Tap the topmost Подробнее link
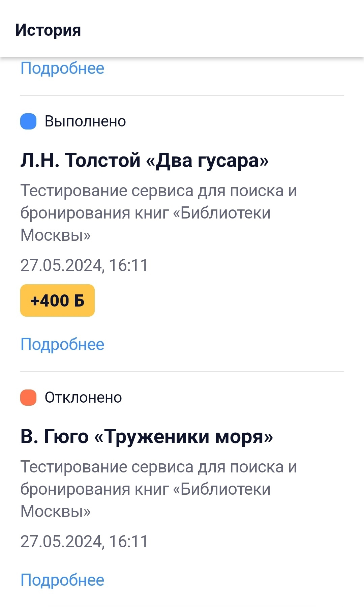The height and width of the screenshot is (607, 364). [62, 68]
